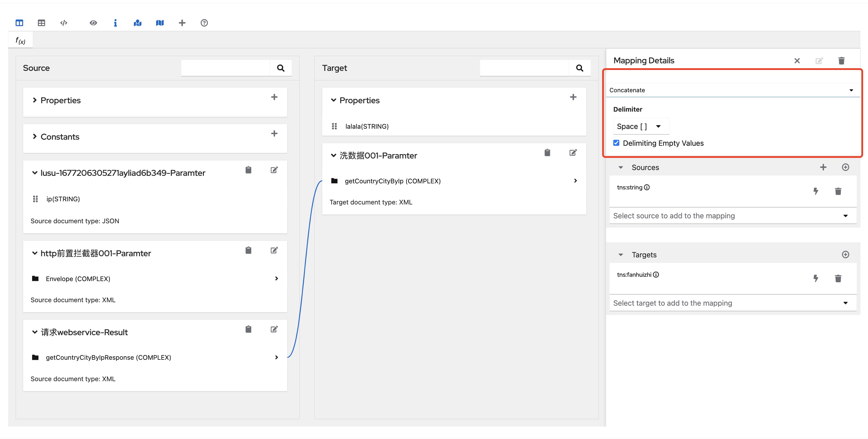Select the lalala(STRING) target field
Image resolution: width=868 pixels, height=439 pixels.
click(367, 126)
